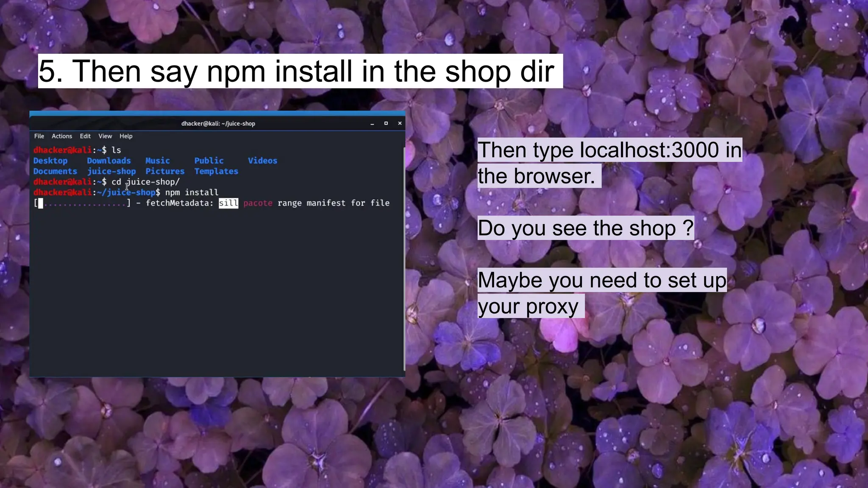Open the Actions menu in terminal

point(62,136)
